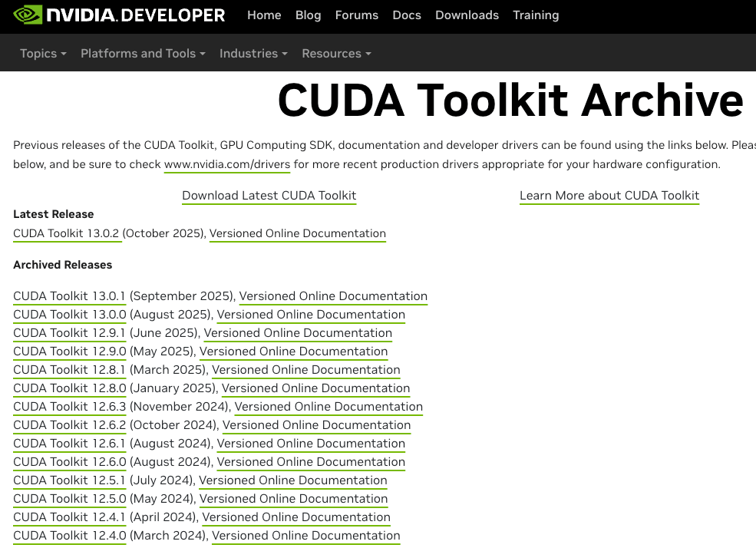
Task: Open the Topics dropdown menu
Action: point(43,53)
